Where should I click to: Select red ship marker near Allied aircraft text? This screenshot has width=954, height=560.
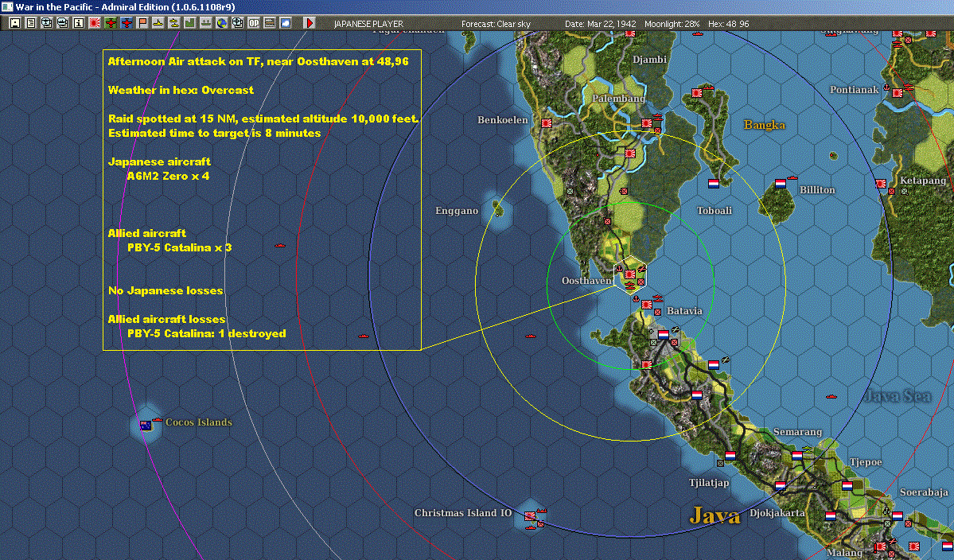click(280, 246)
